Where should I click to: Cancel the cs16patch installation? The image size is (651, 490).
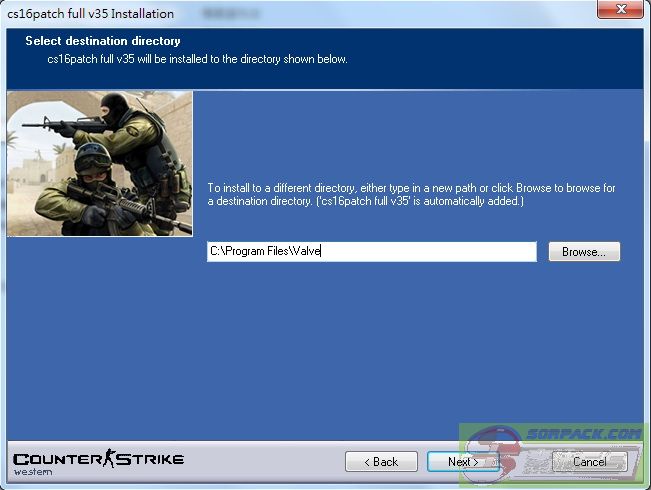pyautogui.click(x=589, y=461)
